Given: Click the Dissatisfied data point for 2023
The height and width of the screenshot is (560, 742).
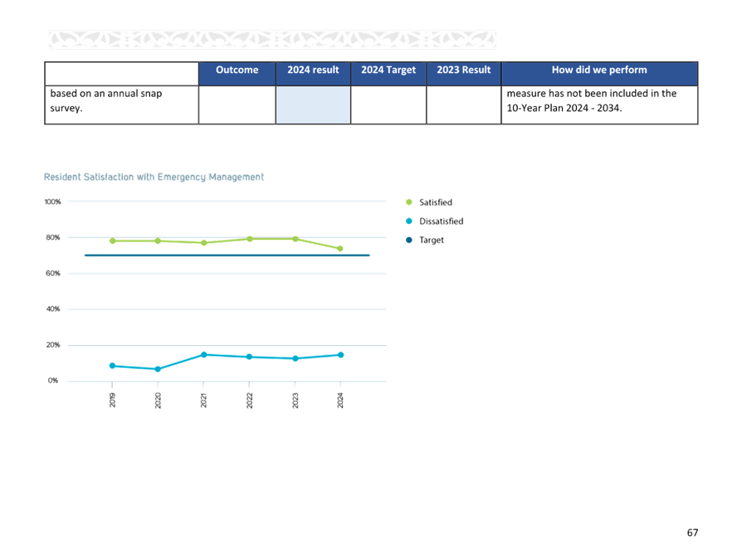Looking at the screenshot, I should tap(295, 358).
